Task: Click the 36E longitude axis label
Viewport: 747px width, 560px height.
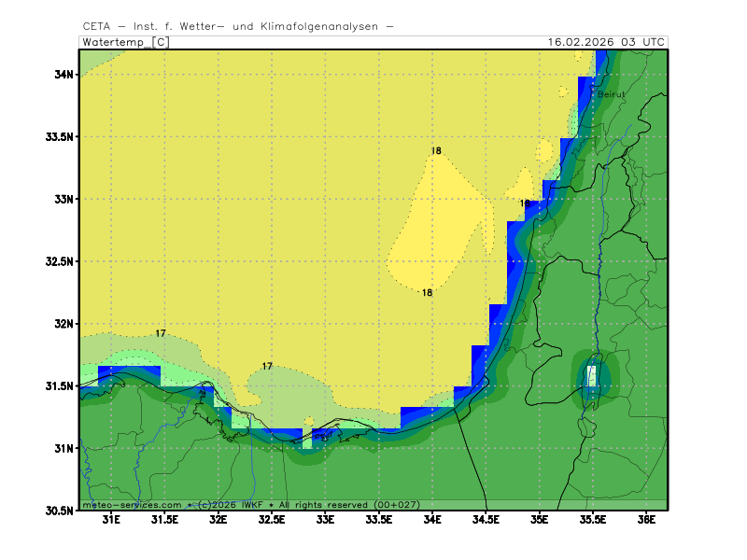Action: [646, 519]
